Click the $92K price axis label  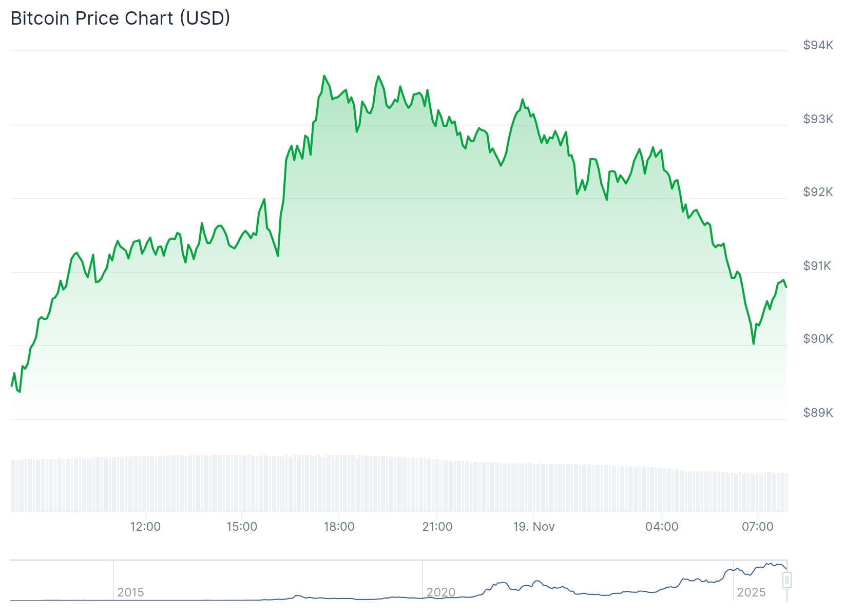[818, 192]
